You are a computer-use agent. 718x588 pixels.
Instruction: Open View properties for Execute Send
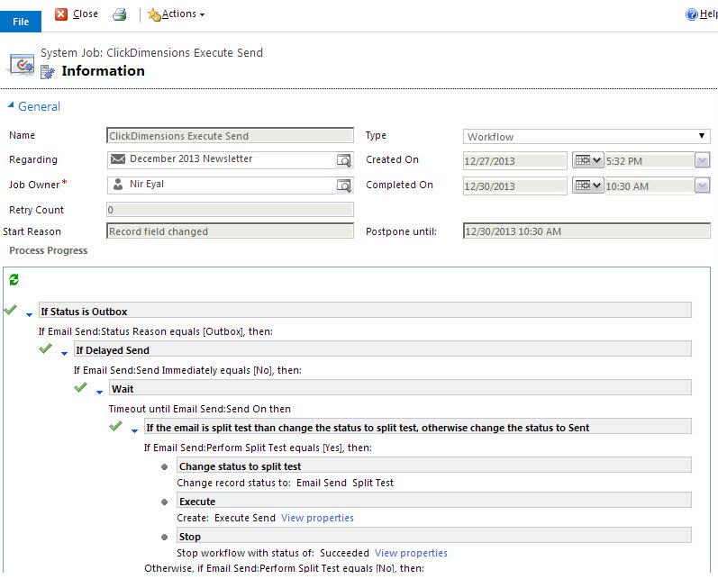coord(317,518)
